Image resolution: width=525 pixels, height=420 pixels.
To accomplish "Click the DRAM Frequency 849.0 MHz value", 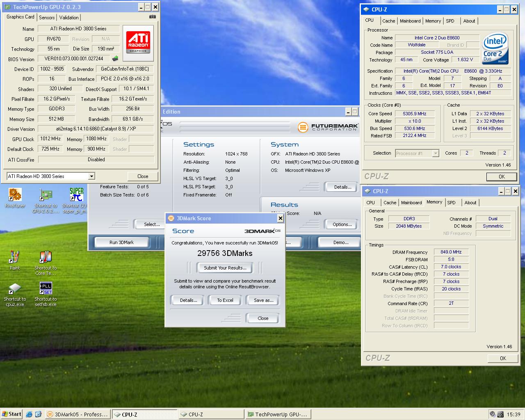I will click(451, 252).
